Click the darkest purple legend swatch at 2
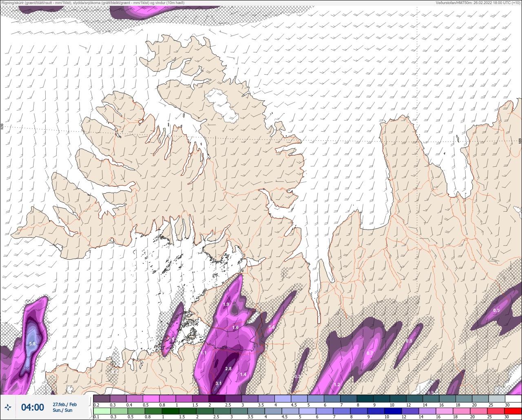522x420 pixels. 217,398
